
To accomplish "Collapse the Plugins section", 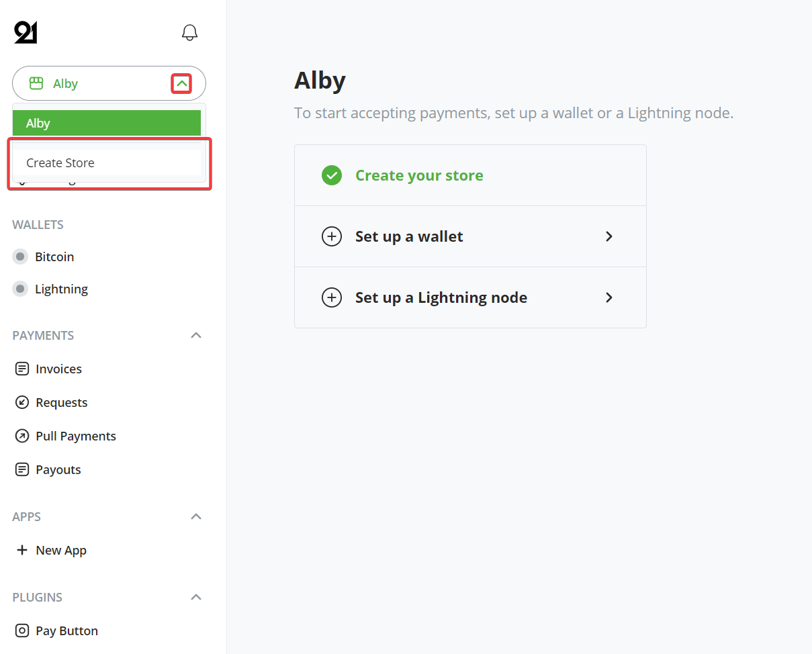I will point(196,597).
